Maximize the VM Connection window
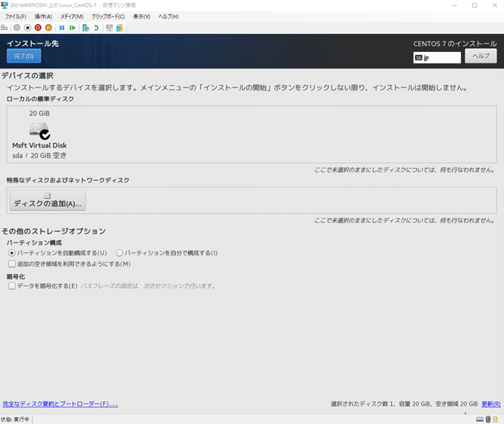The height and width of the screenshot is (424, 504). point(475,5)
